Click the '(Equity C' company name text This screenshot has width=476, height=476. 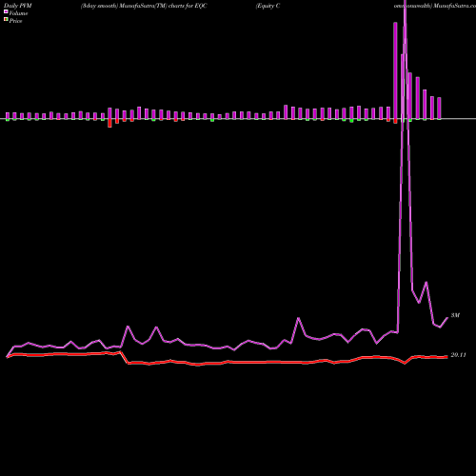pos(268,6)
